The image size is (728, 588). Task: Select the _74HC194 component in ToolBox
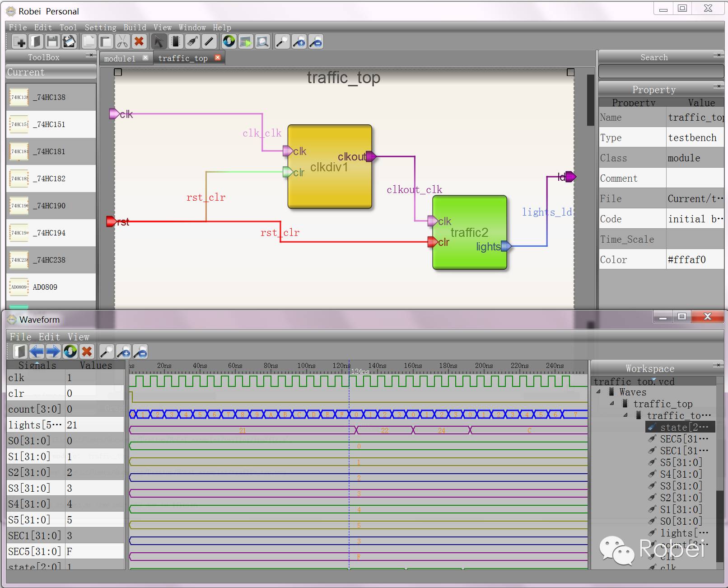(x=51, y=233)
